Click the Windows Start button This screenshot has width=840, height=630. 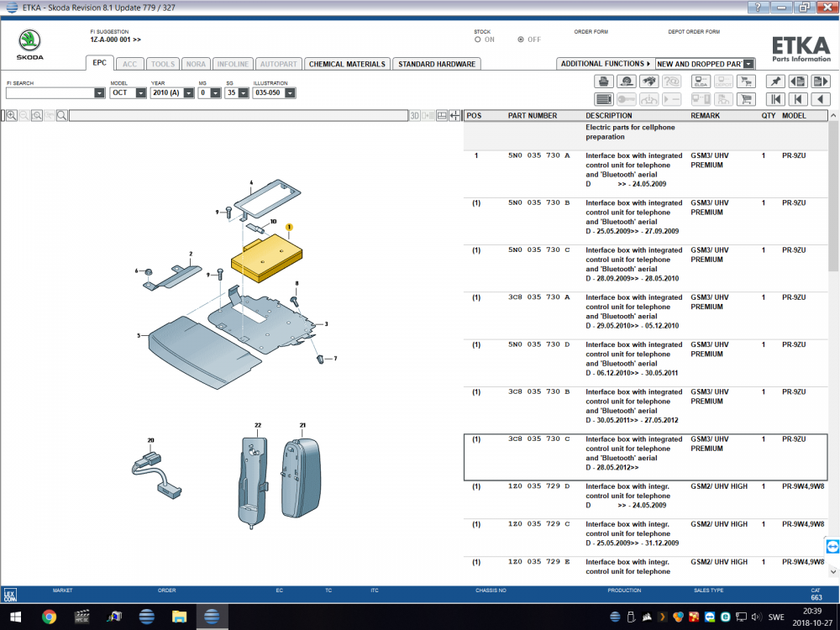pyautogui.click(x=15, y=617)
